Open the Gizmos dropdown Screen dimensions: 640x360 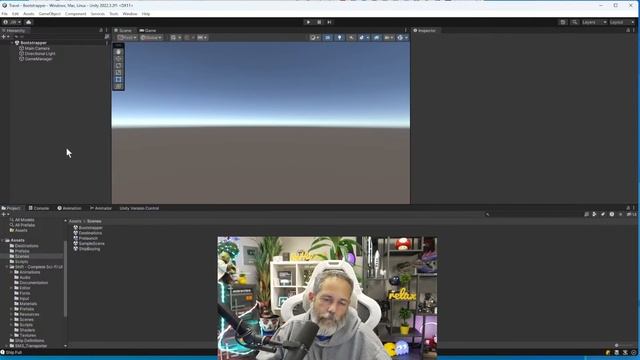click(402, 38)
